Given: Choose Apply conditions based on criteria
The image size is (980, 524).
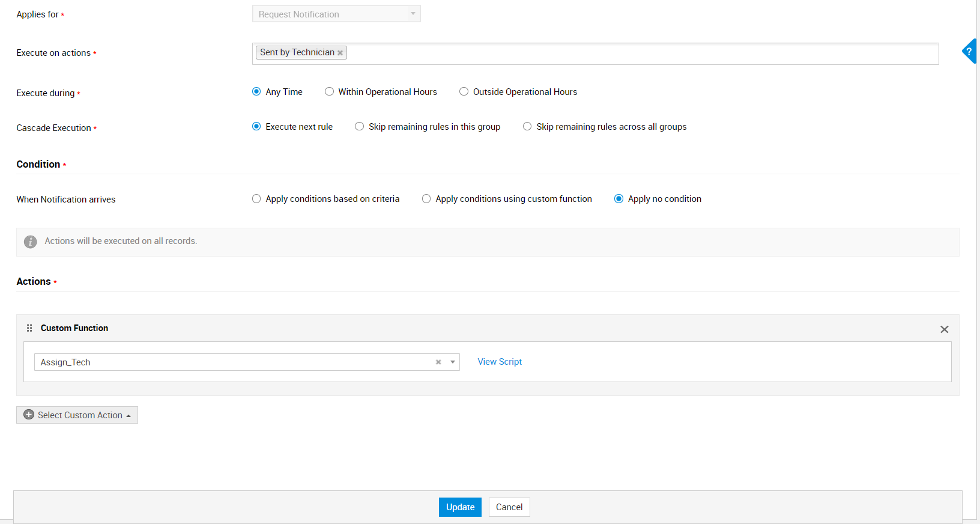Looking at the screenshot, I should click(x=256, y=199).
